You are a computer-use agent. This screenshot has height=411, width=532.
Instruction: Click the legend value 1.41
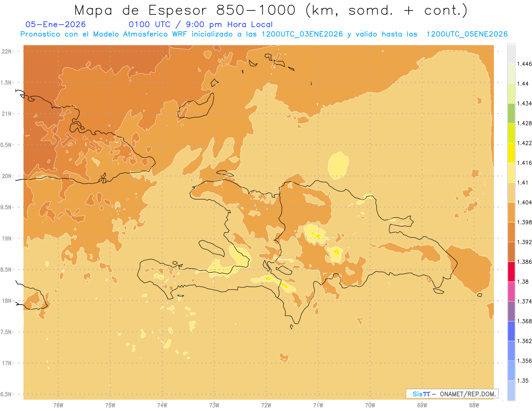[522, 182]
